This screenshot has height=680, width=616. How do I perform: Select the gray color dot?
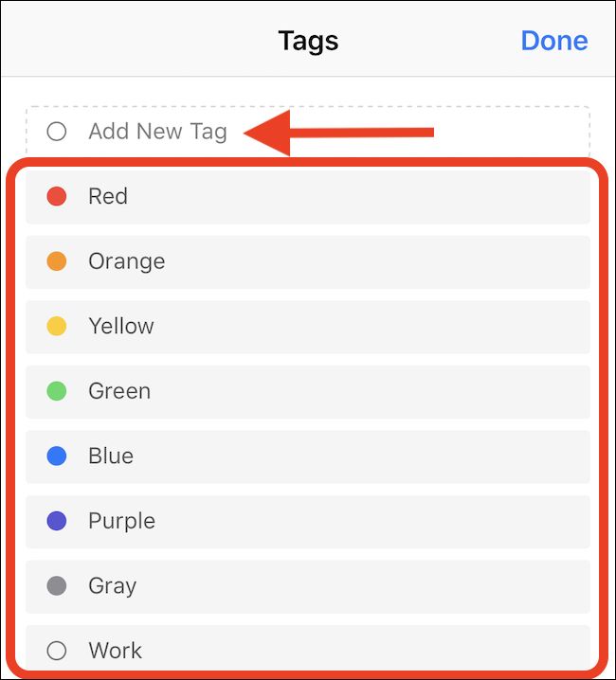pyautogui.click(x=57, y=585)
